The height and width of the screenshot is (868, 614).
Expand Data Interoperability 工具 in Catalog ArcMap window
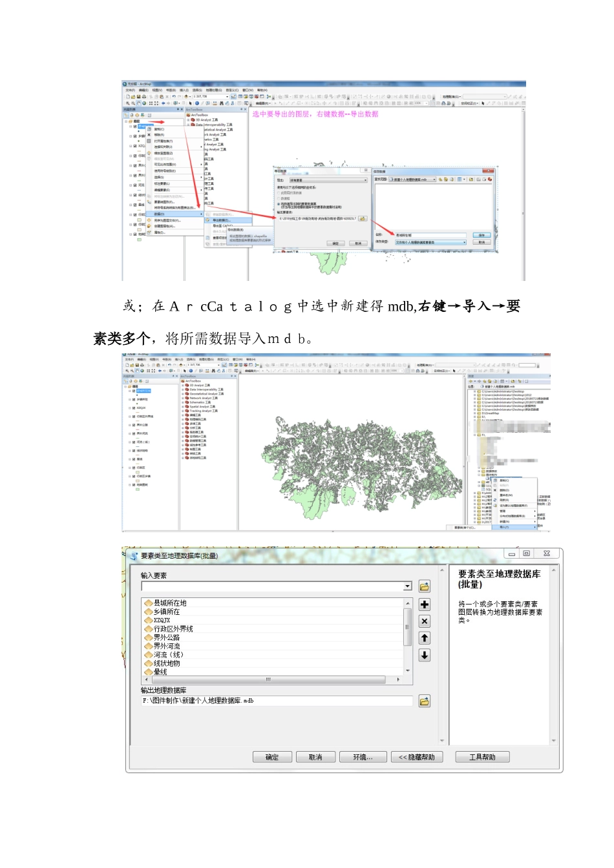[x=183, y=390]
